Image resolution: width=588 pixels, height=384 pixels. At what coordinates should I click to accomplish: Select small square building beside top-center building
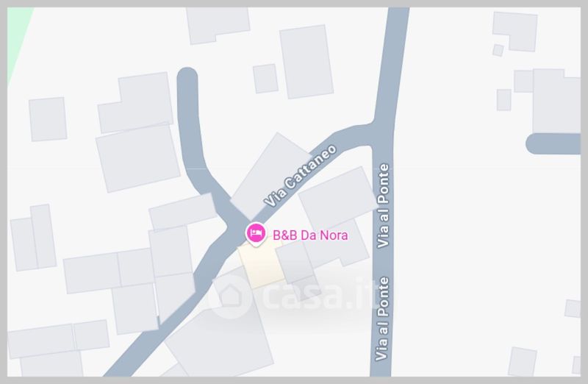click(x=265, y=79)
